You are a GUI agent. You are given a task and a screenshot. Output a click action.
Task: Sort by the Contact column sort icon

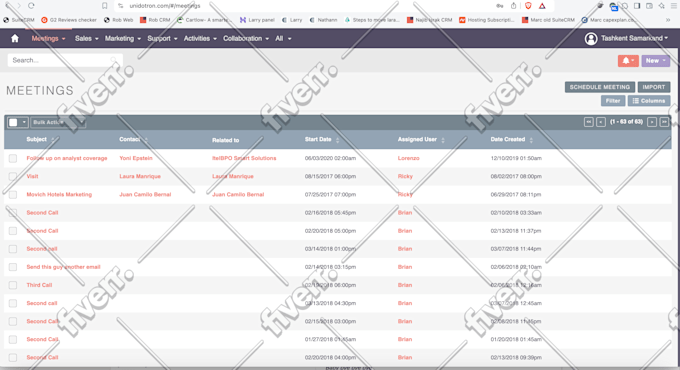point(146,140)
